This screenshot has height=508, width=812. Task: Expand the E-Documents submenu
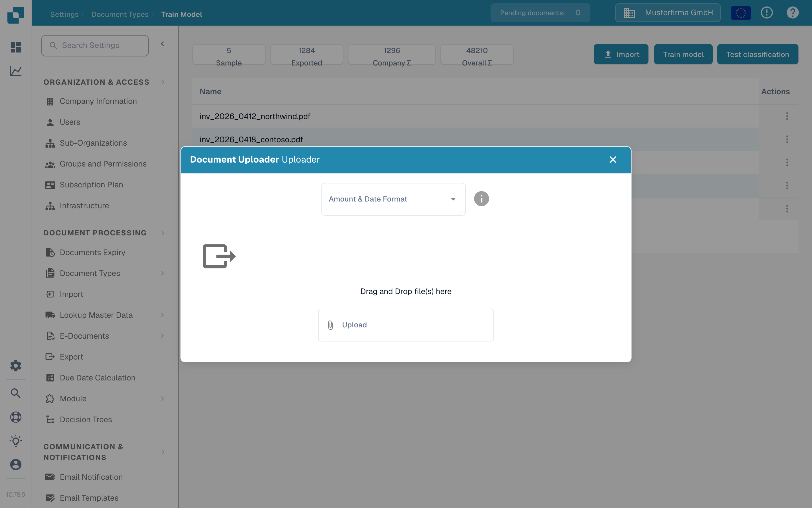(x=162, y=336)
